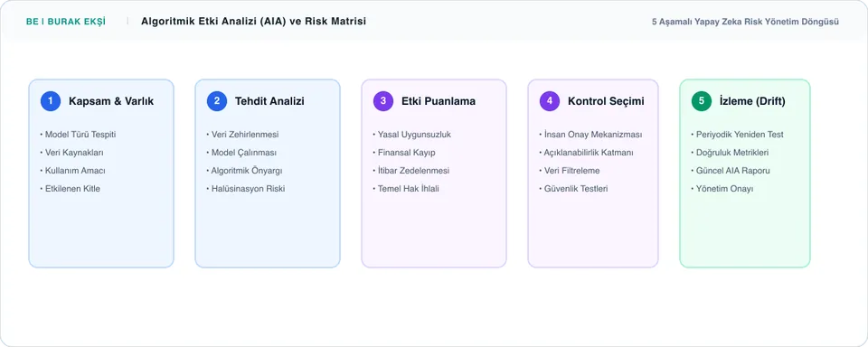868x347 pixels.
Task: Click the Kullanım Amacı item
Action: pyautogui.click(x=72, y=171)
